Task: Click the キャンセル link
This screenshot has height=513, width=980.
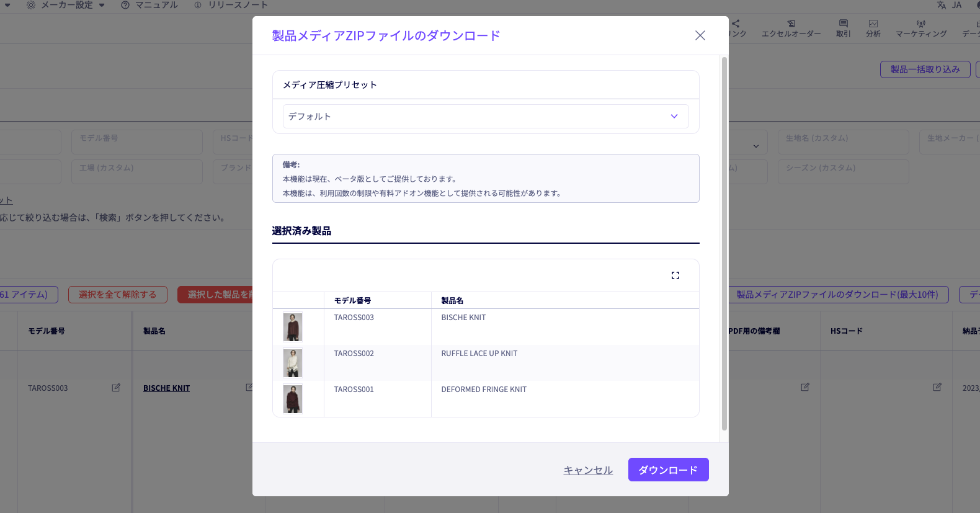Action: pos(587,470)
